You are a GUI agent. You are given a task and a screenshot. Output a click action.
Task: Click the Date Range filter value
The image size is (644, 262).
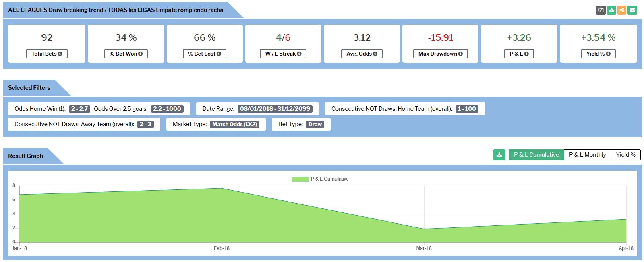click(275, 109)
